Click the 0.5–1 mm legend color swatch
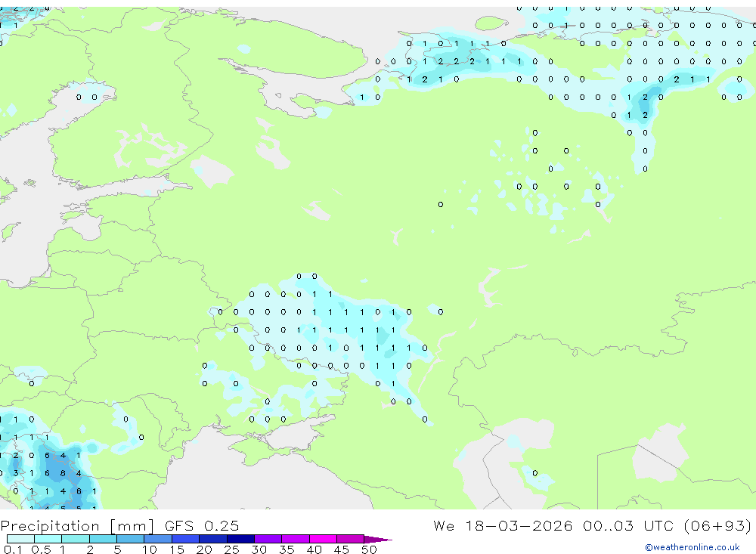Image resolution: width=756 pixels, height=554 pixels. point(48,539)
